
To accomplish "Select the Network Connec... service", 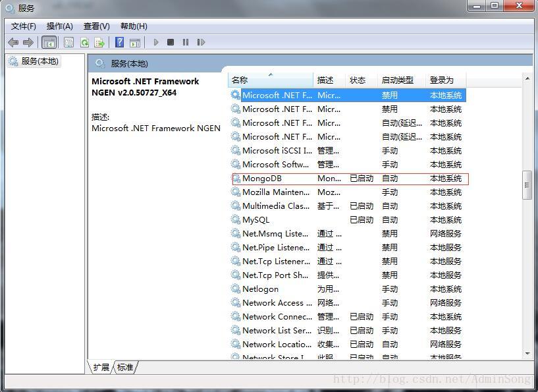I will [277, 316].
